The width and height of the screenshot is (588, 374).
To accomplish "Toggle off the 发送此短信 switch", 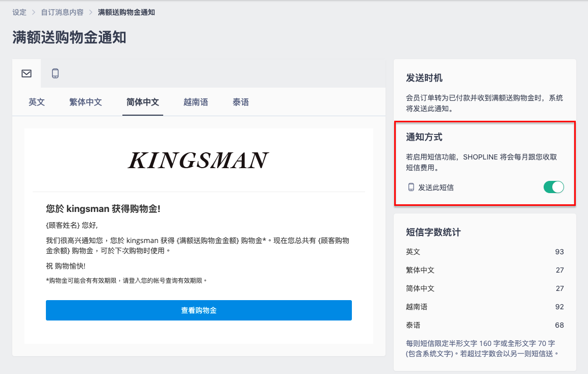I will (x=553, y=187).
